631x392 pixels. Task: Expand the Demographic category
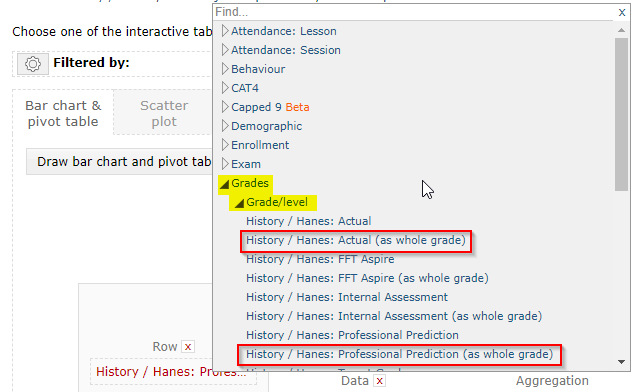pyautogui.click(x=225, y=126)
